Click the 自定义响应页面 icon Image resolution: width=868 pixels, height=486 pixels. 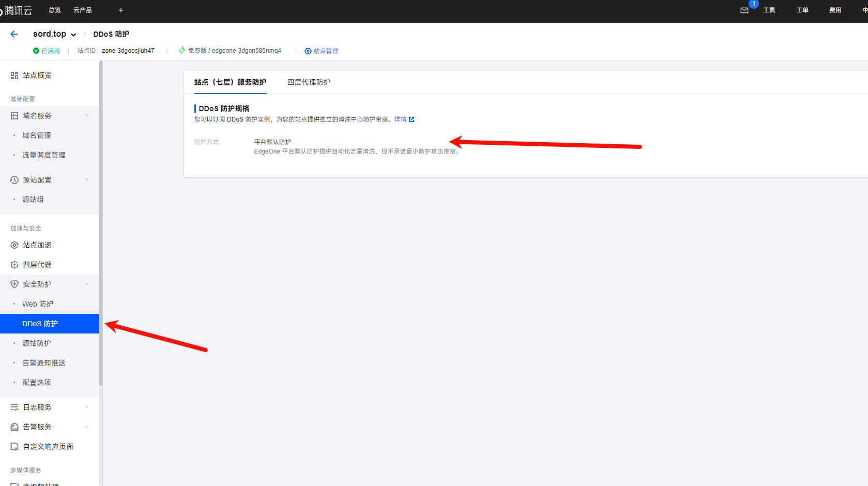[14, 447]
